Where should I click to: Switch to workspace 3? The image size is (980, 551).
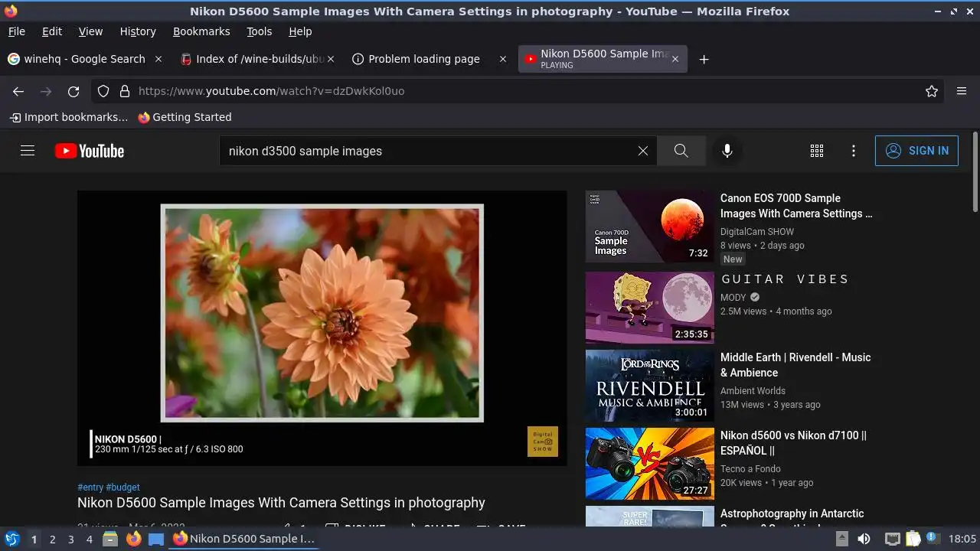(x=70, y=539)
